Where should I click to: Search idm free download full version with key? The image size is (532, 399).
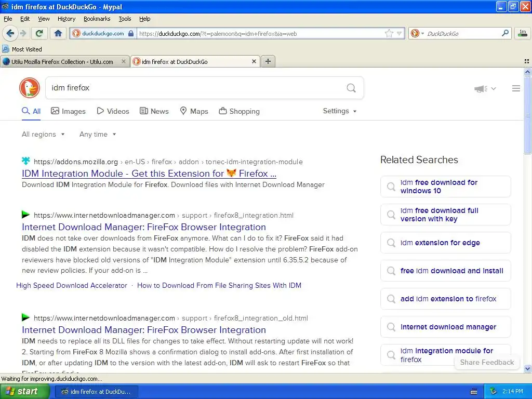tap(445, 215)
